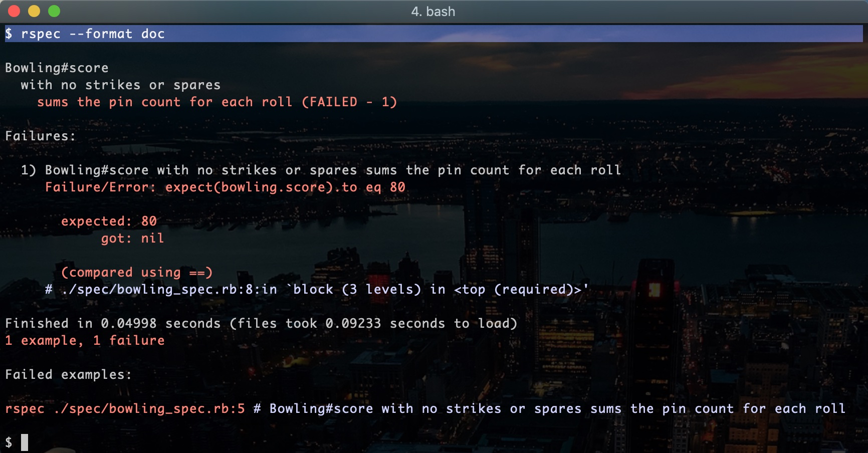Click the indented 'with no strikes or spares' line
This screenshot has width=868, height=453.
click(x=121, y=85)
